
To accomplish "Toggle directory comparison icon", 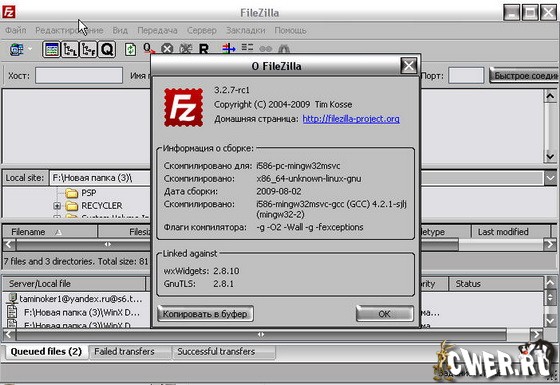I will [x=247, y=48].
